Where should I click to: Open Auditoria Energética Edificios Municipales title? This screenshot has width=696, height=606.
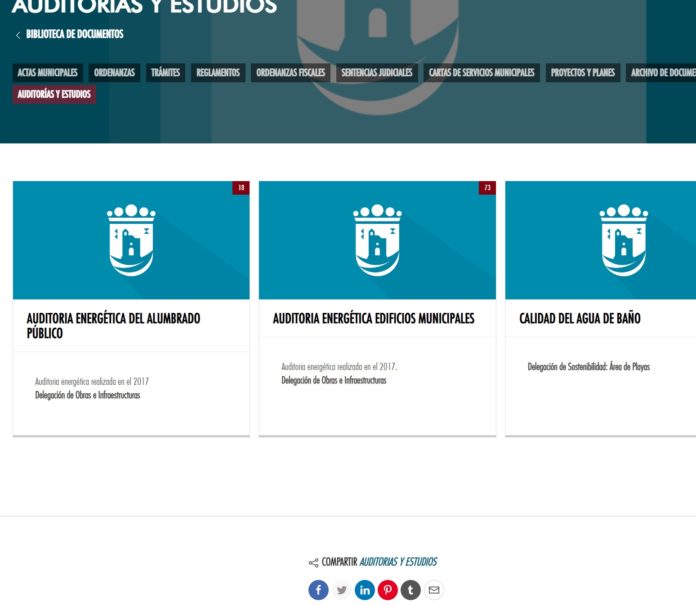(x=373, y=319)
